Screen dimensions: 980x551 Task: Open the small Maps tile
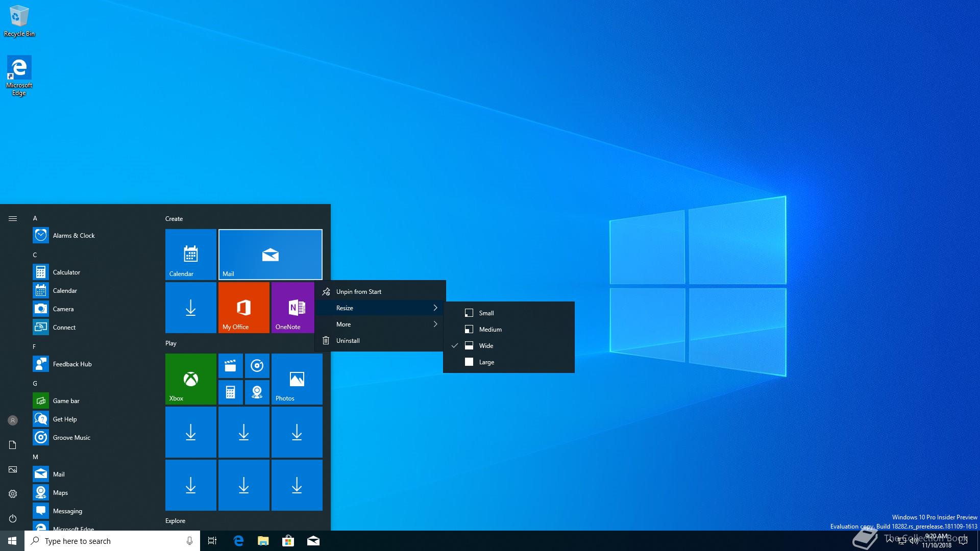(257, 392)
